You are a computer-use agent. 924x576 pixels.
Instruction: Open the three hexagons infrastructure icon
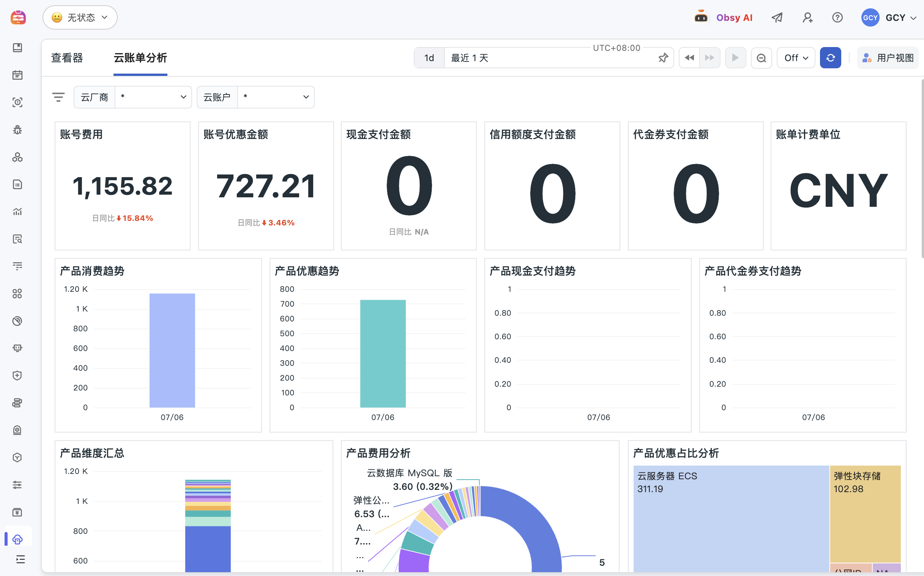click(x=17, y=157)
